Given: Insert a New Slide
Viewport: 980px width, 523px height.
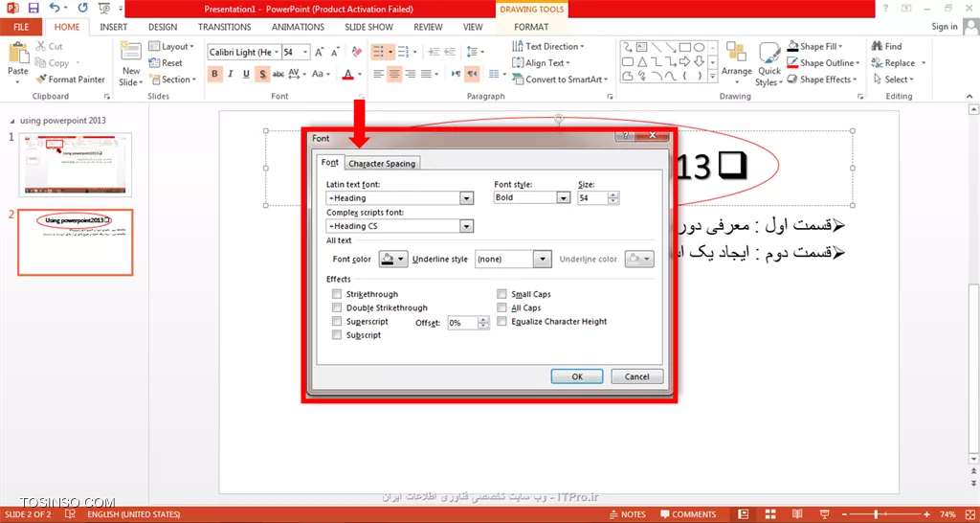Looking at the screenshot, I should (x=131, y=63).
